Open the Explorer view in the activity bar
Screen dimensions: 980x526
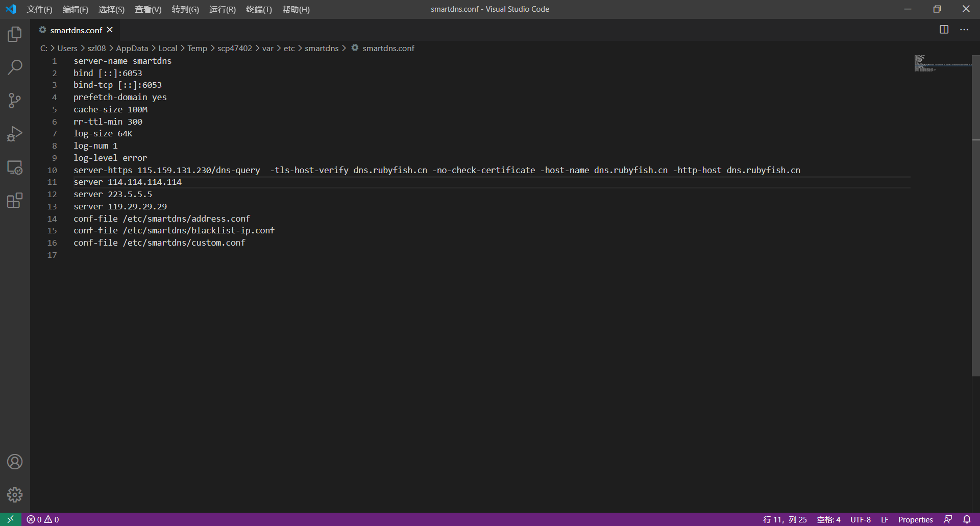click(14, 34)
